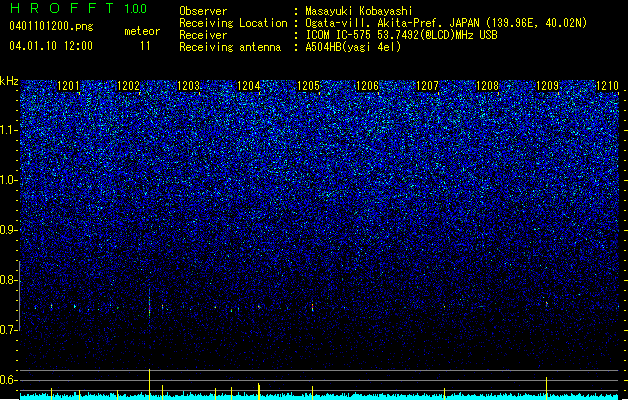Click observer name Masayuki Kobayashi

coord(359,11)
